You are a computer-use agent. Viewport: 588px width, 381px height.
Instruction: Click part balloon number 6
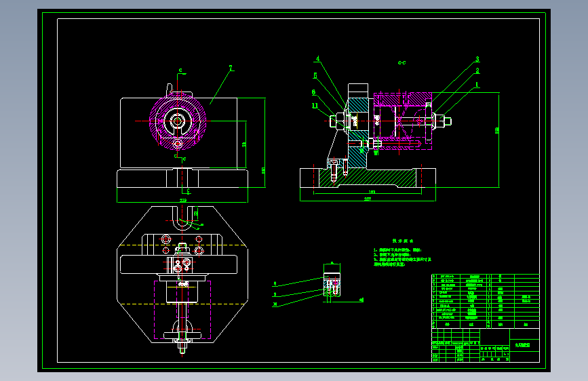click(x=313, y=92)
